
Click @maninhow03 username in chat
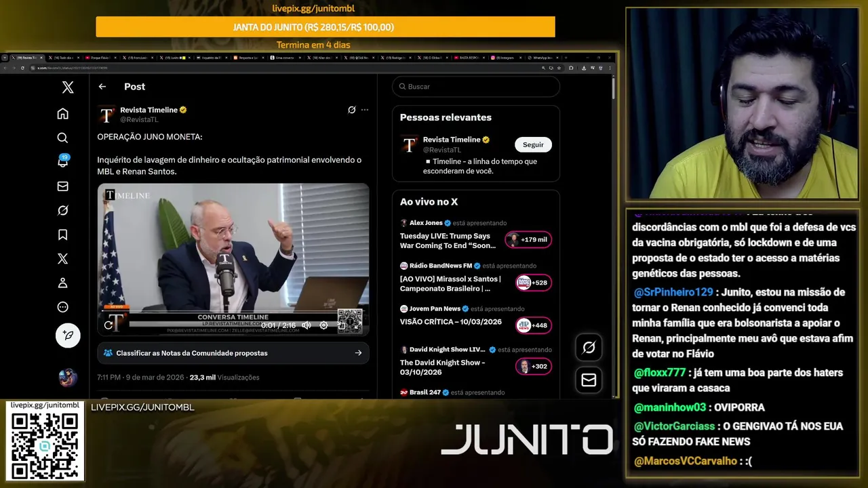[671, 407]
